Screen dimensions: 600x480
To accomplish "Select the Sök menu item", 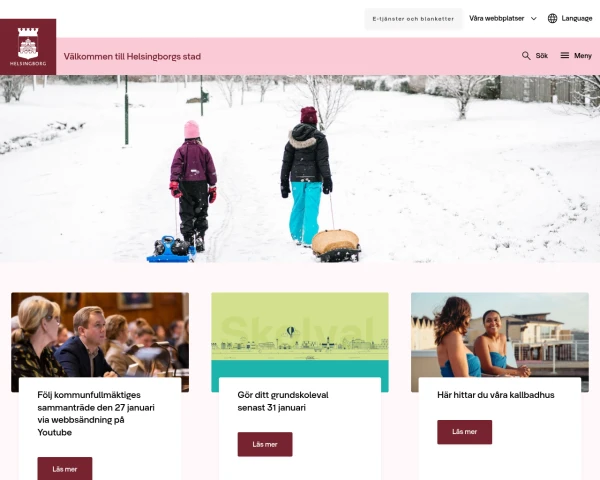I will [541, 56].
